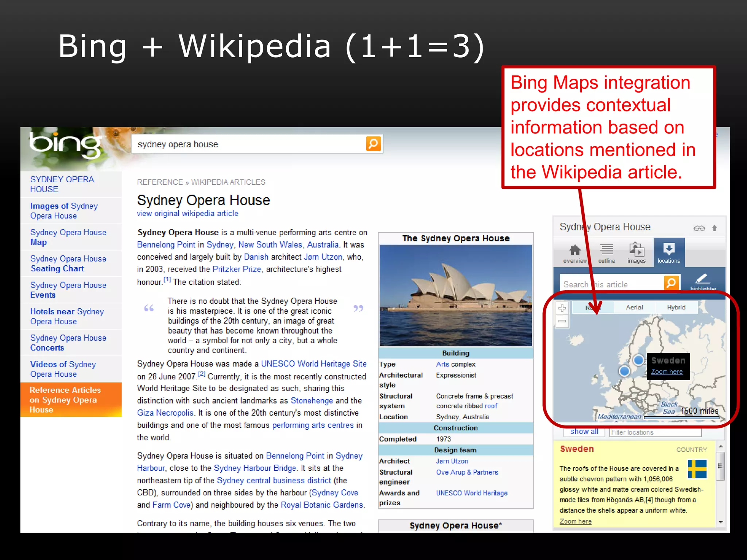The width and height of the screenshot is (747, 560).
Task: Open view original wikipedia article link
Action: [x=187, y=214]
